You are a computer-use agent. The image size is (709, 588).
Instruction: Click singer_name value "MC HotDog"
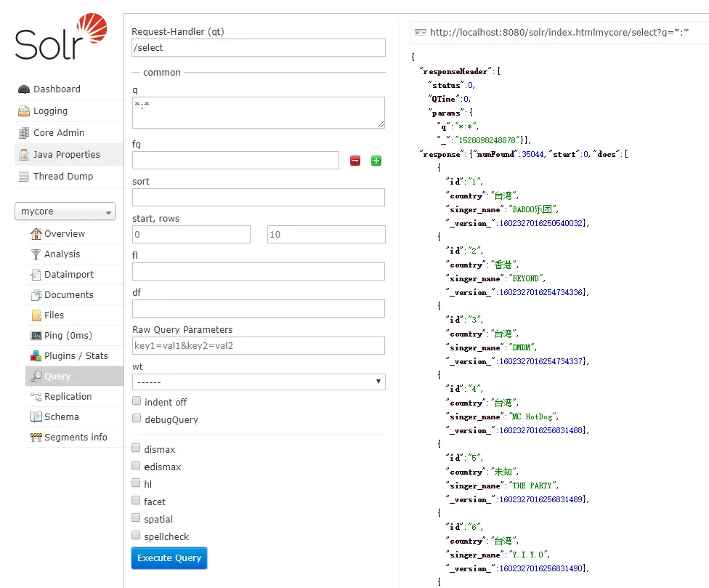click(x=533, y=416)
